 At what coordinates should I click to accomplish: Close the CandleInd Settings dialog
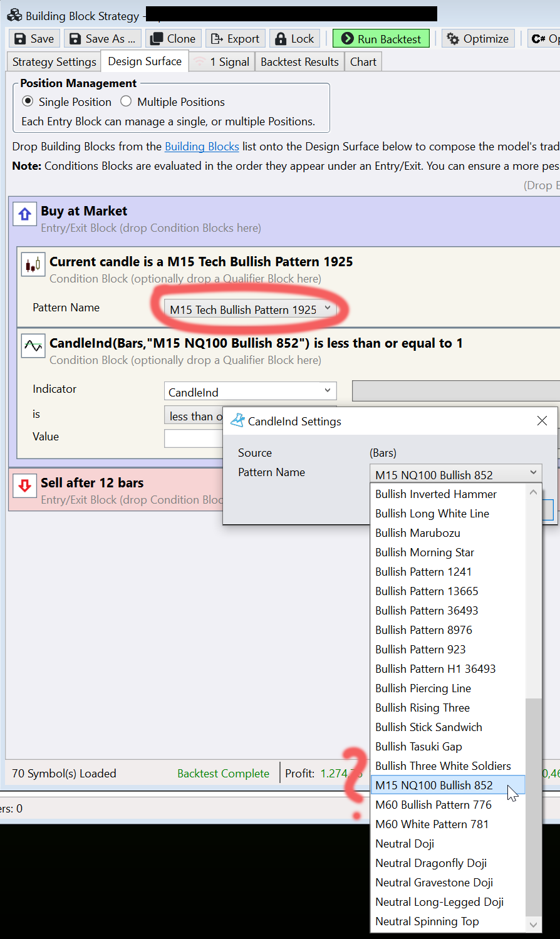[x=542, y=421]
